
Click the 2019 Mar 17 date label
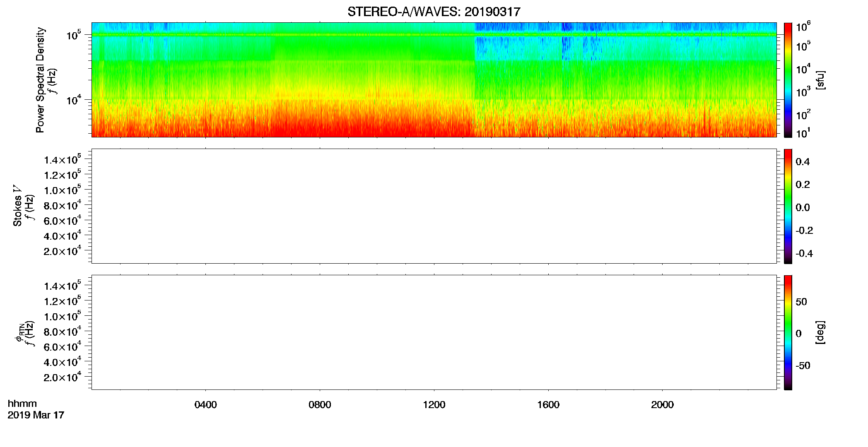[x=36, y=415]
